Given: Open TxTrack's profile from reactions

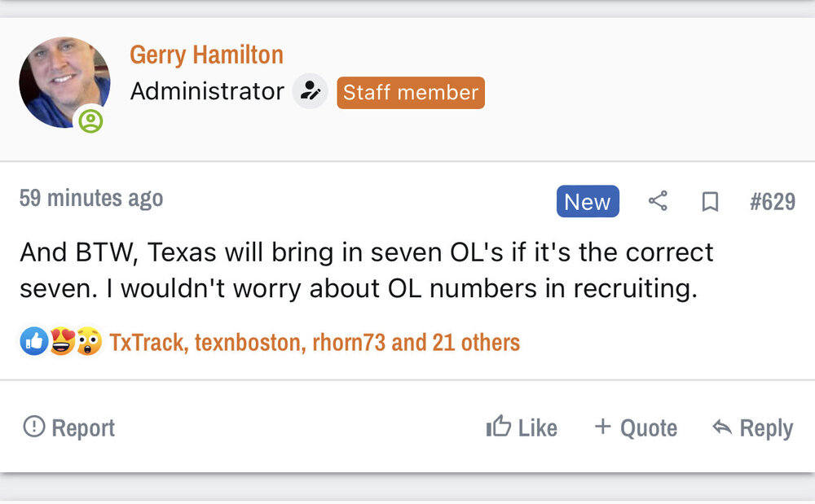Looking at the screenshot, I should click(x=148, y=342).
